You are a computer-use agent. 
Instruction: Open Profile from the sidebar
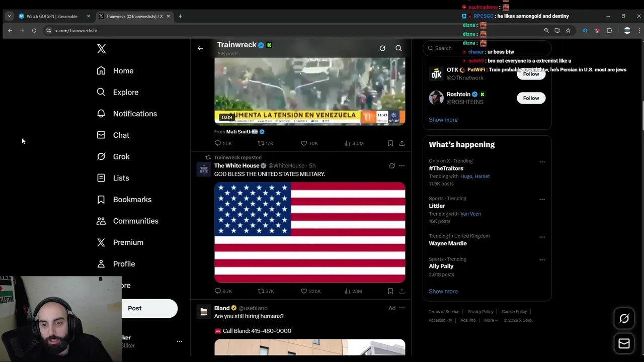coord(116,264)
